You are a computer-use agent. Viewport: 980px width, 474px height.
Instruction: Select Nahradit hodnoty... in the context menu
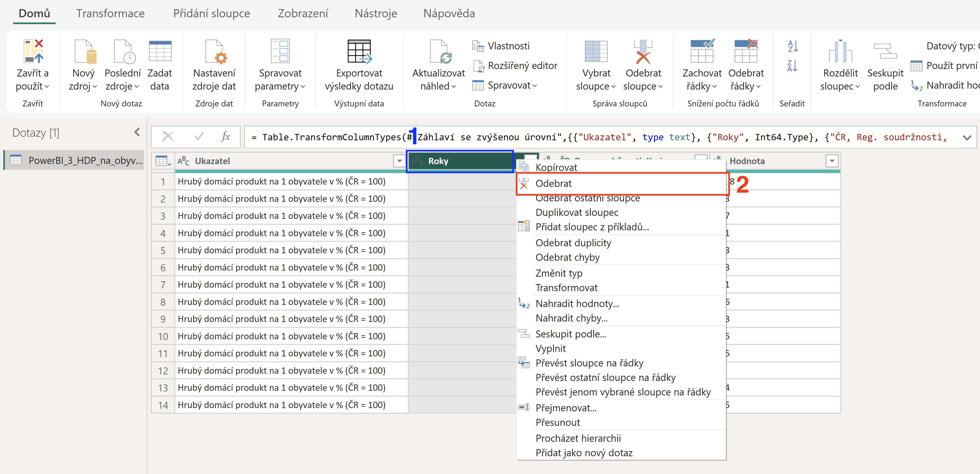tap(622, 304)
